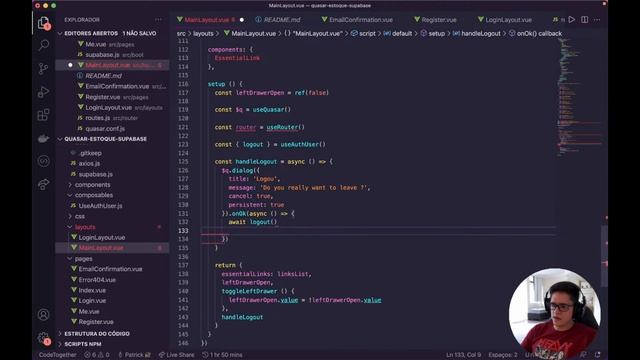This screenshot has width=640, height=360.
Task: Open the Explorer view in activity bar
Action: coord(44,23)
